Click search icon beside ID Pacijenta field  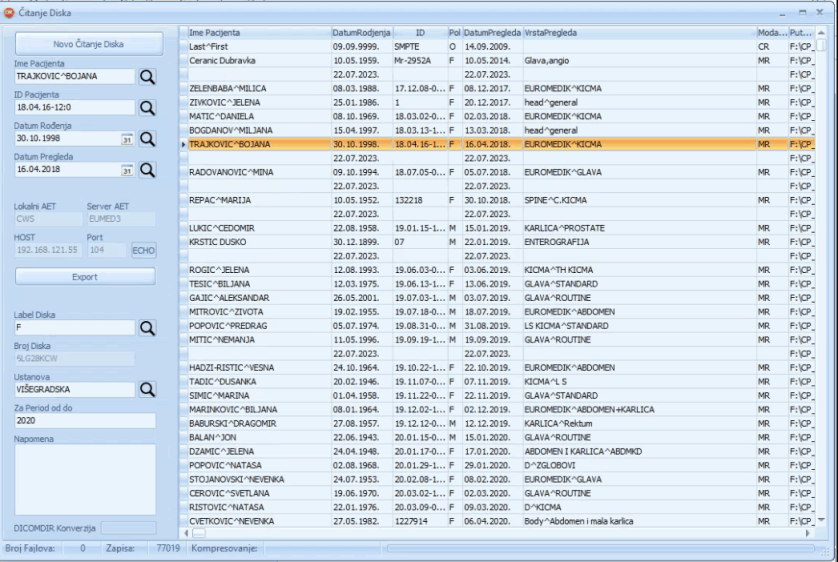[x=147, y=107]
